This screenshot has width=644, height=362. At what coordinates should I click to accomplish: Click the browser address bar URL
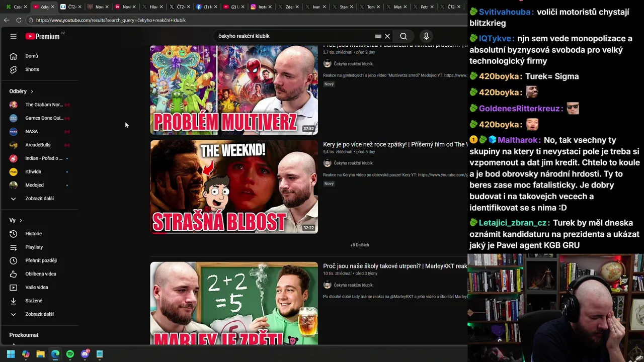click(x=111, y=20)
